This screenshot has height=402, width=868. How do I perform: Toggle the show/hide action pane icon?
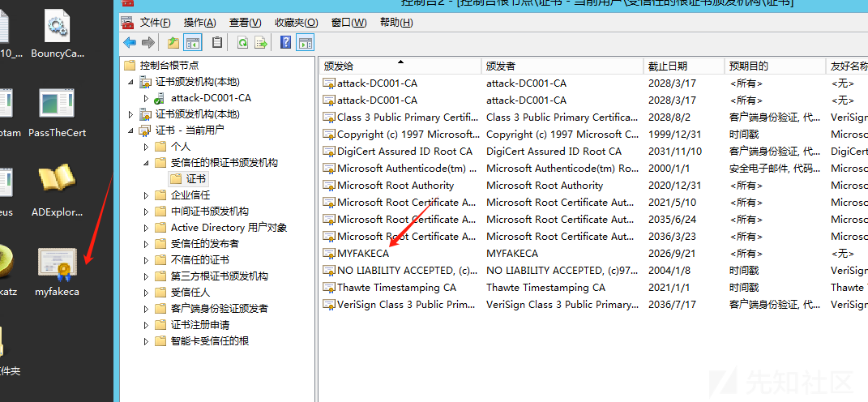[x=305, y=42]
